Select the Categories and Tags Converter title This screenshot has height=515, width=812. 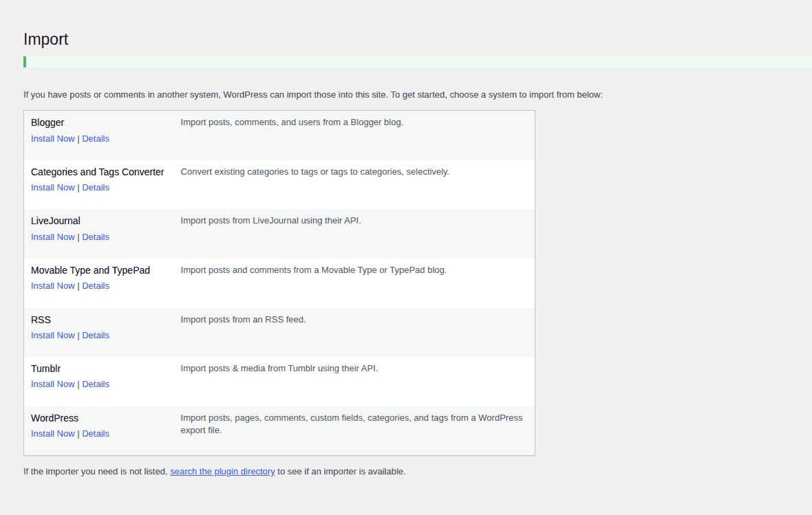[97, 172]
